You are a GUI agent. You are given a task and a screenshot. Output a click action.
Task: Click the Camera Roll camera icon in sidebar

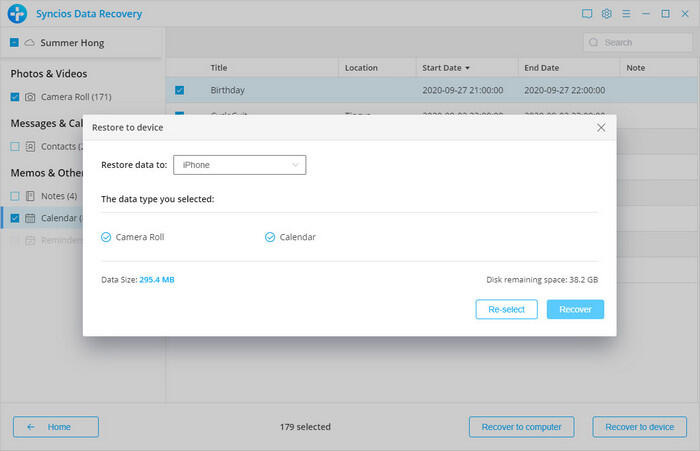(x=30, y=97)
